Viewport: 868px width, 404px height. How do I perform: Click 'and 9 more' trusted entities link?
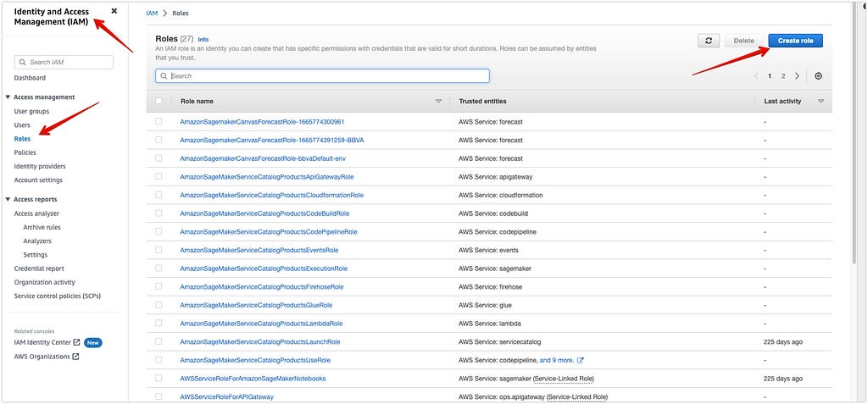pyautogui.click(x=557, y=360)
